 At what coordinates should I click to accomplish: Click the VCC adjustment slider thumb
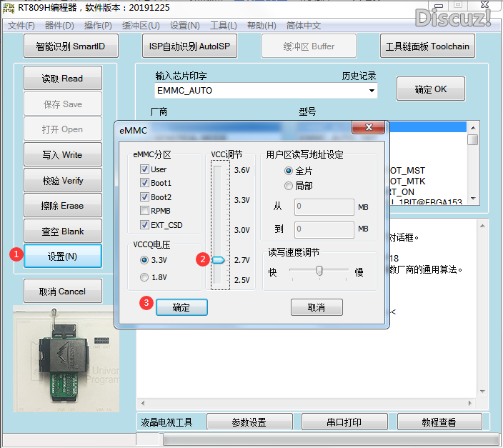219,260
